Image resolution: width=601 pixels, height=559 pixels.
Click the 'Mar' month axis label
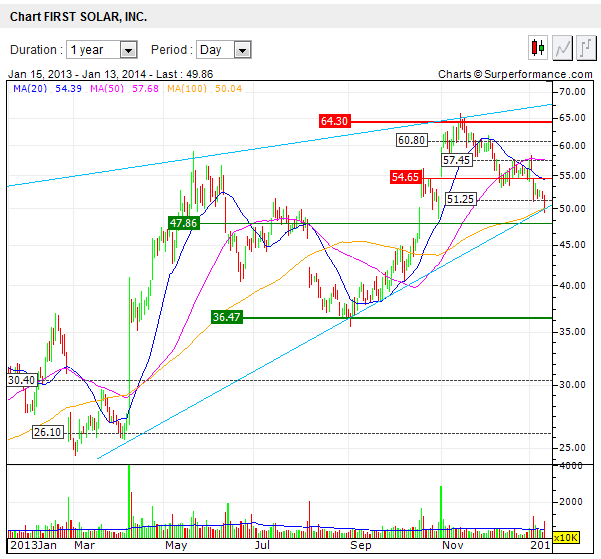84,545
